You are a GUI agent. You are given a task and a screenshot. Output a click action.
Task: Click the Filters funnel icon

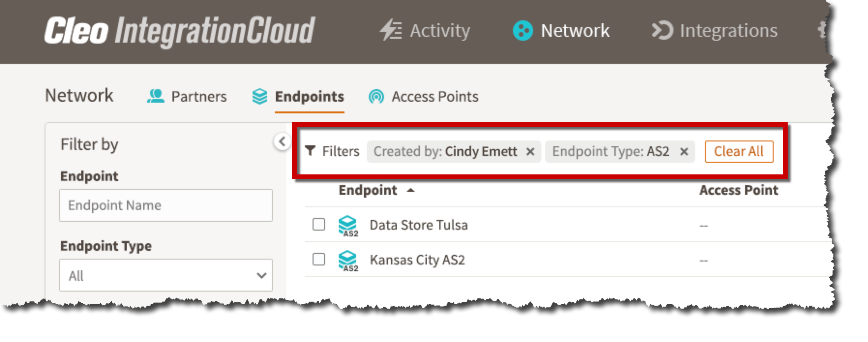pos(311,151)
